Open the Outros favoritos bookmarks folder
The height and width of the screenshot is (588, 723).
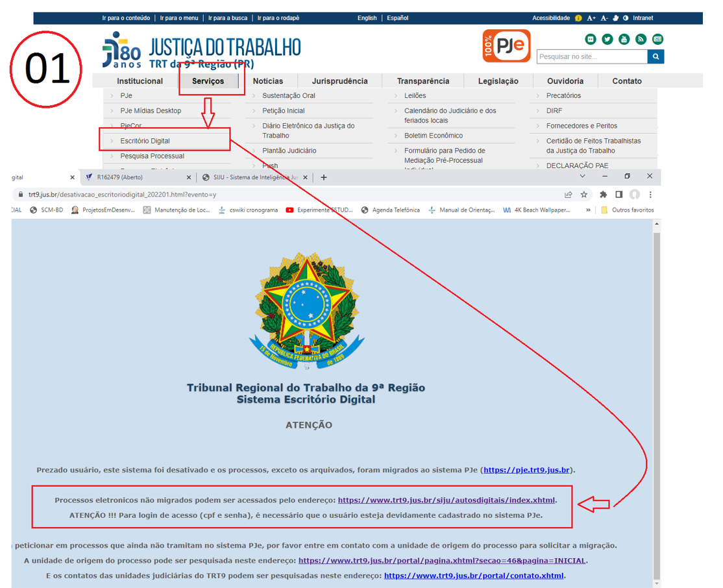point(628,210)
